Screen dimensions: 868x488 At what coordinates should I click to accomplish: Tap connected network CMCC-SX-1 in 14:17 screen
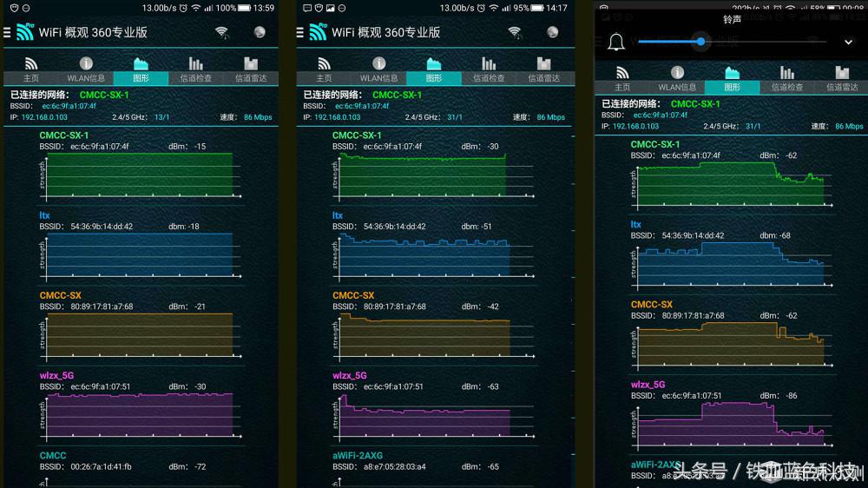[x=397, y=95]
